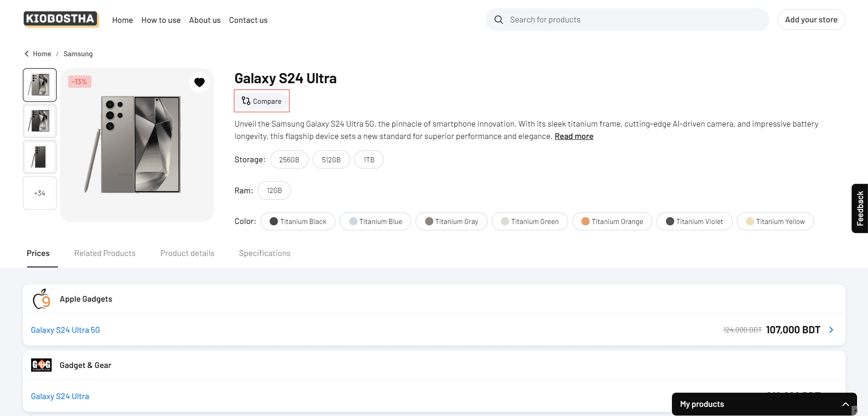Choose the Titanium Orange color
Viewport: 868px width, 416px height.
[x=612, y=221]
